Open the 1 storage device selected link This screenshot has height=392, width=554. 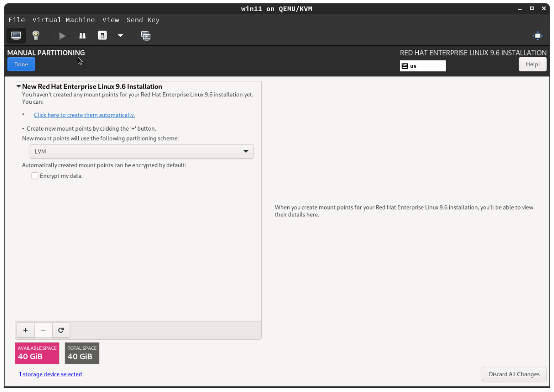coord(50,374)
